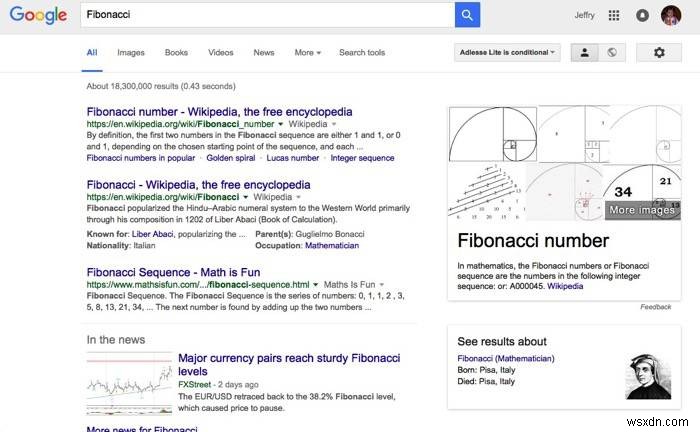The width and height of the screenshot is (700, 432).
Task: Expand the More search categories menu
Action: click(308, 52)
